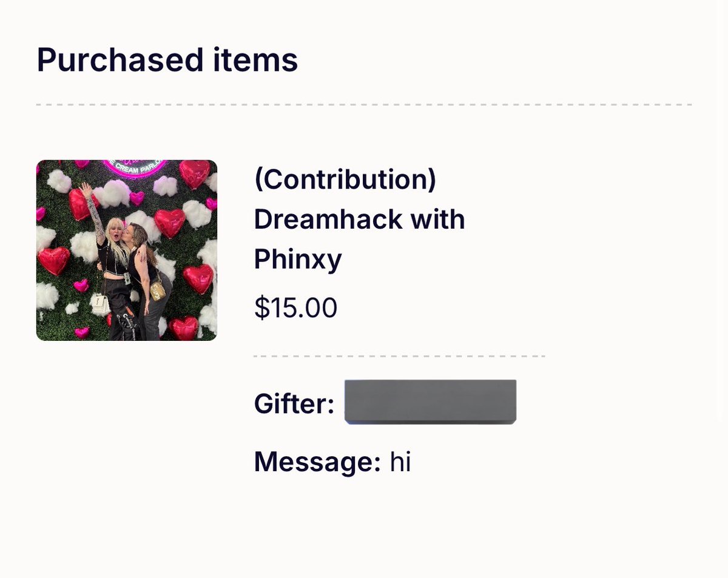Viewport: 728px width, 578px height.
Task: Click the Dreamhack with title text
Action: pos(359,220)
